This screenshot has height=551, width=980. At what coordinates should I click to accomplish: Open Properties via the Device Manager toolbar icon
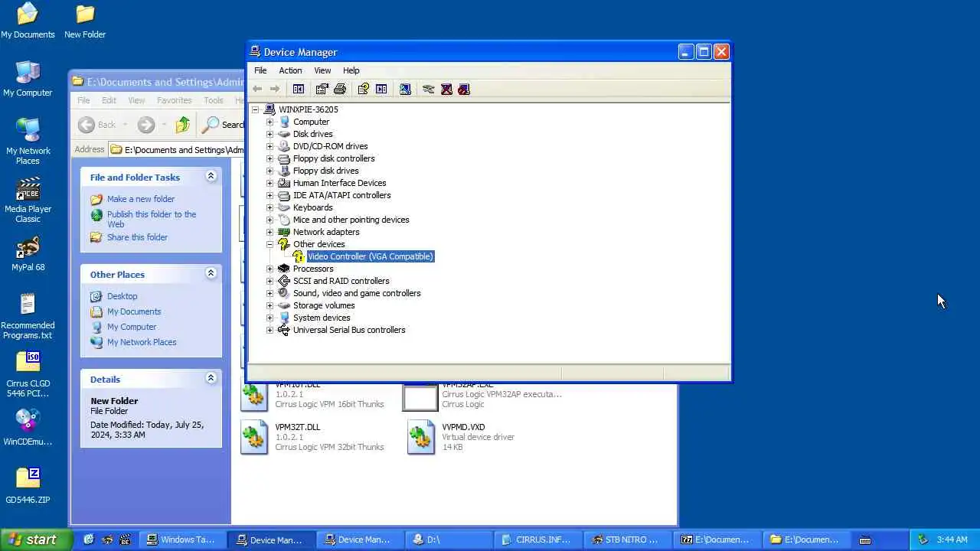pyautogui.click(x=322, y=89)
